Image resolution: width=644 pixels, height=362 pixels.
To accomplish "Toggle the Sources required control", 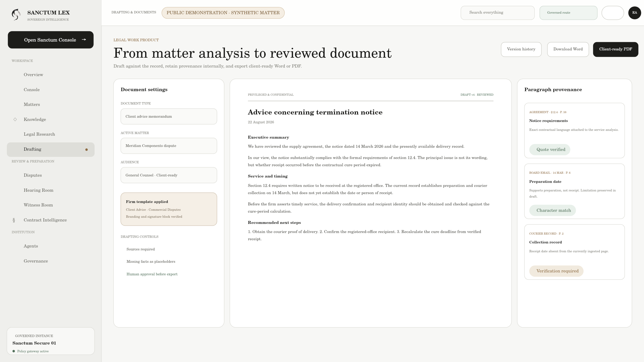I will 141,249.
